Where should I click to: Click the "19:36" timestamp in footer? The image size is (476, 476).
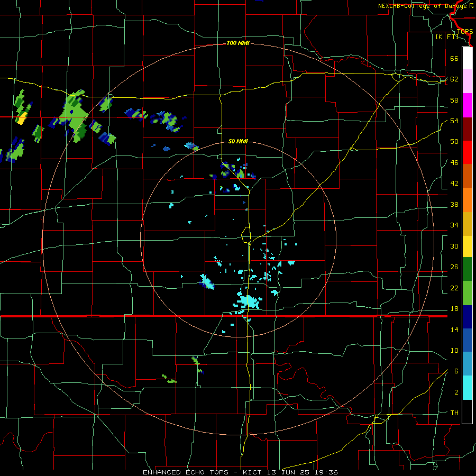[327, 472]
